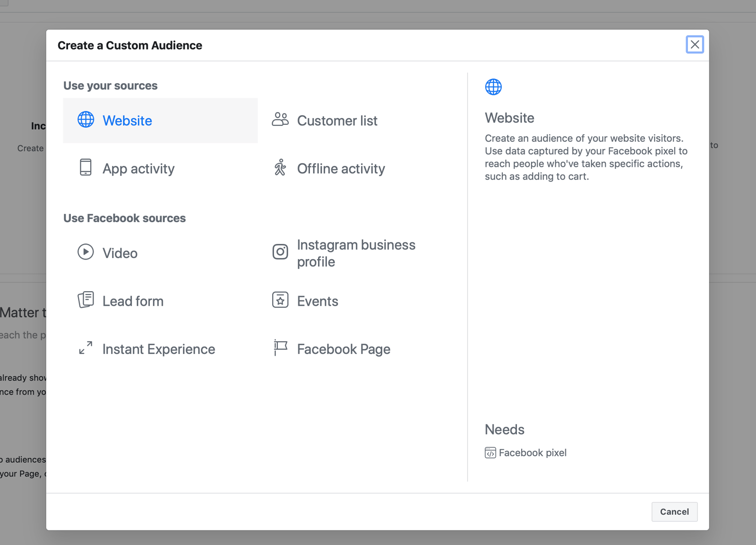The image size is (756, 545).
Task: Click the large globe icon in details panel
Action: point(493,87)
